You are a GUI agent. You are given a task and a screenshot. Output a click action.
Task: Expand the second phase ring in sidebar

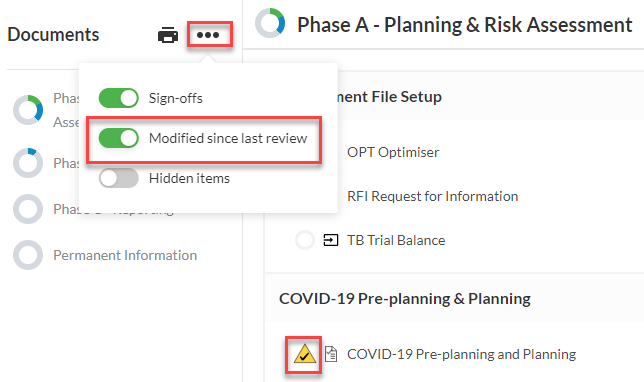[x=28, y=163]
